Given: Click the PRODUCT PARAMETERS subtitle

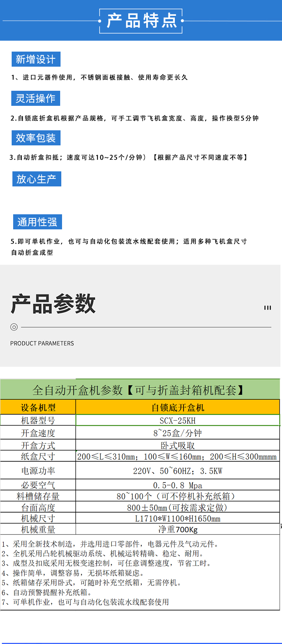Looking at the screenshot, I should click(42, 343).
